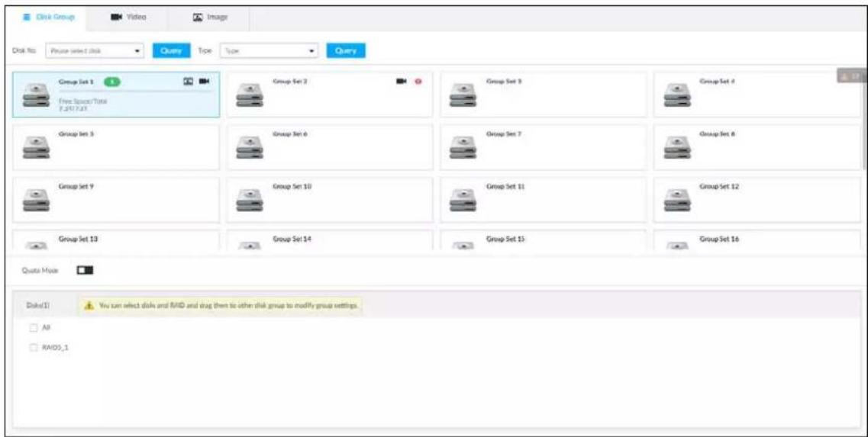Open the Disk No. select disk dropdown

pyautogui.click(x=95, y=50)
